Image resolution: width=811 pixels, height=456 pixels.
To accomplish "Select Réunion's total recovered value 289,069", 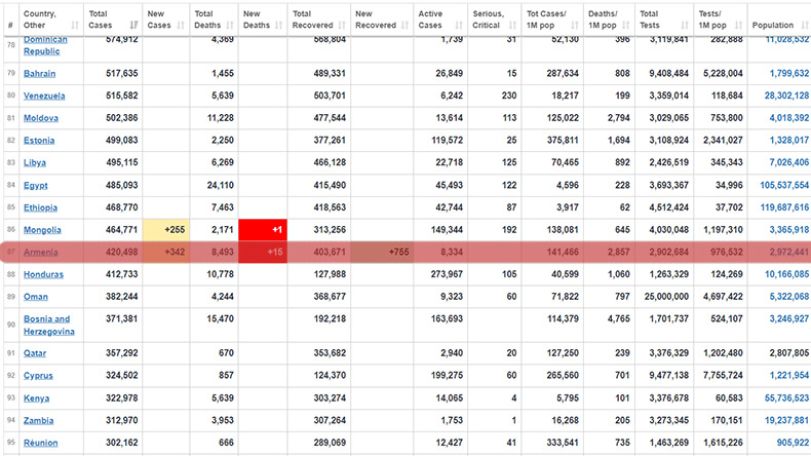I will 329,443.
